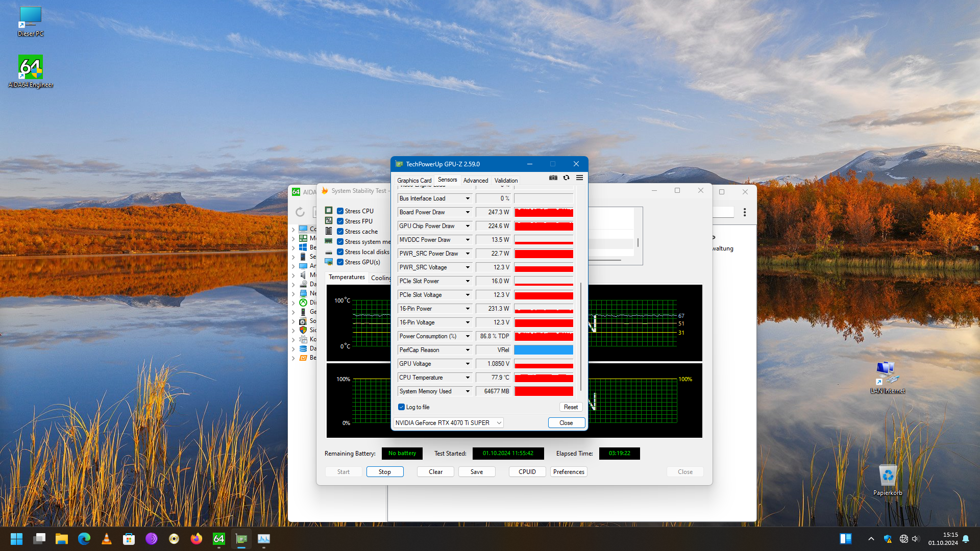Switch to the Graphics Card tab

click(414, 180)
